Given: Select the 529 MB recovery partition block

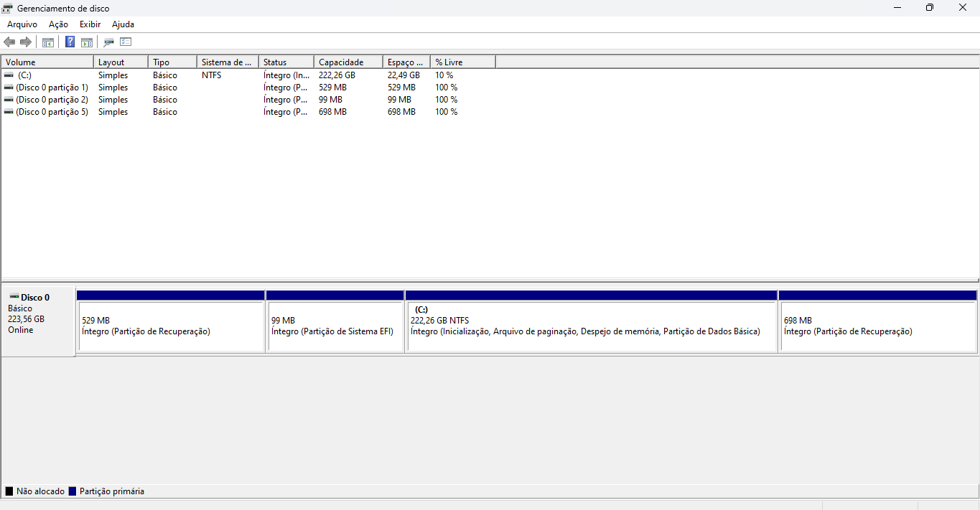Looking at the screenshot, I should pos(171,321).
